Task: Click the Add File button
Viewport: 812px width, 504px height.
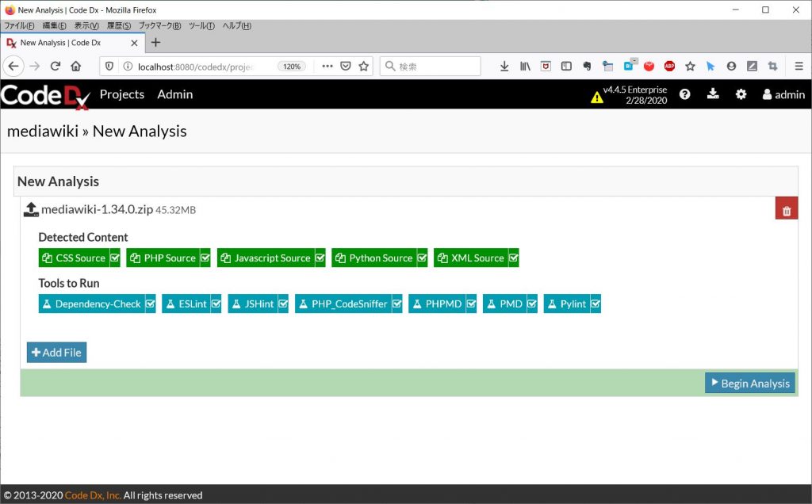Action: click(56, 353)
